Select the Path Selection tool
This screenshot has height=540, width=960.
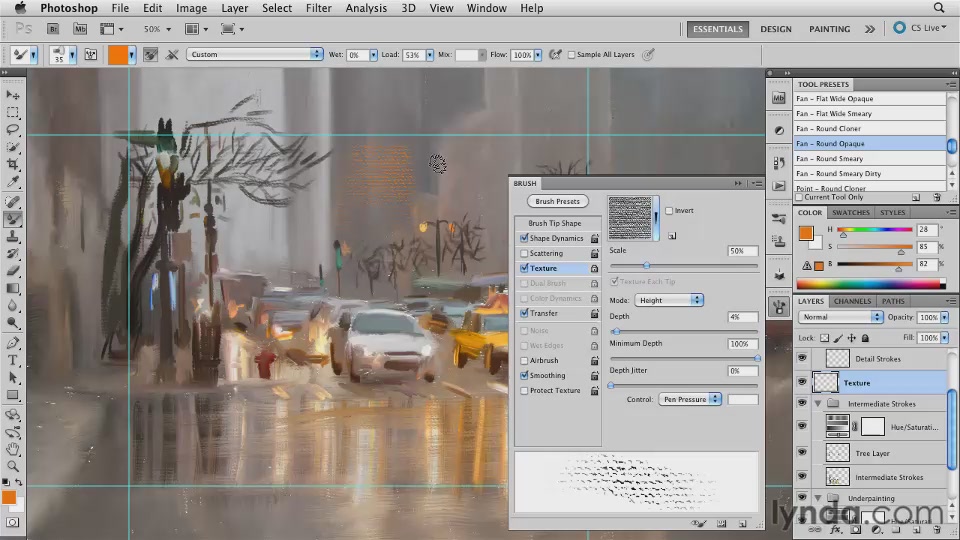click(x=13, y=377)
